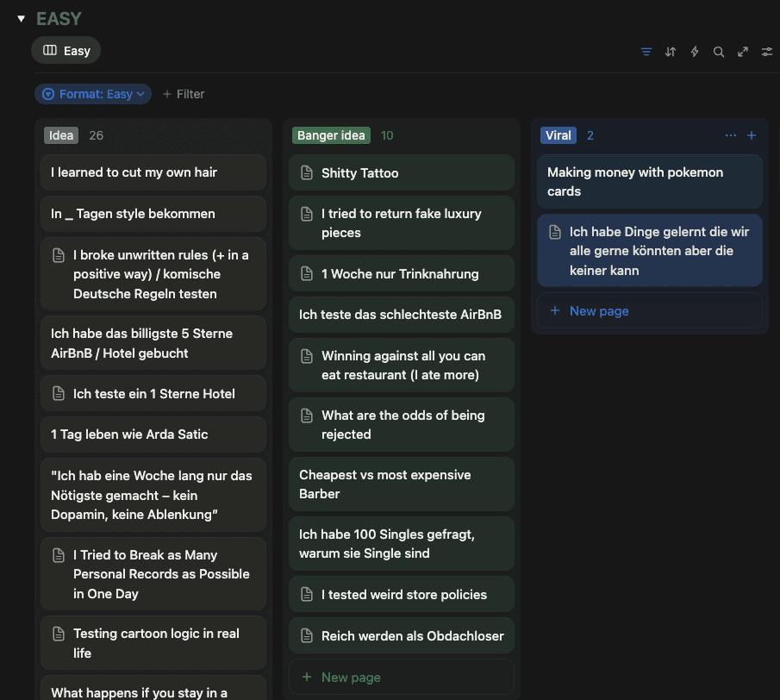Image resolution: width=780 pixels, height=700 pixels.
Task: Click the Idea column label
Action: coord(61,135)
